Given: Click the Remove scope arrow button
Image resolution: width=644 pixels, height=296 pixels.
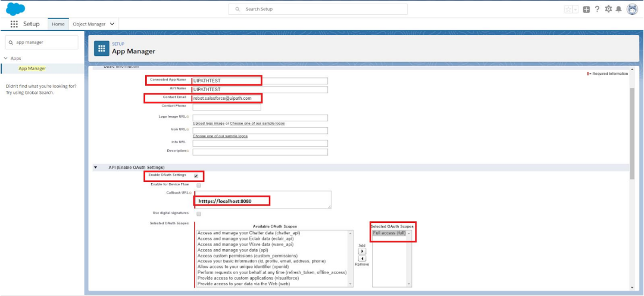Looking at the screenshot, I should click(362, 259).
